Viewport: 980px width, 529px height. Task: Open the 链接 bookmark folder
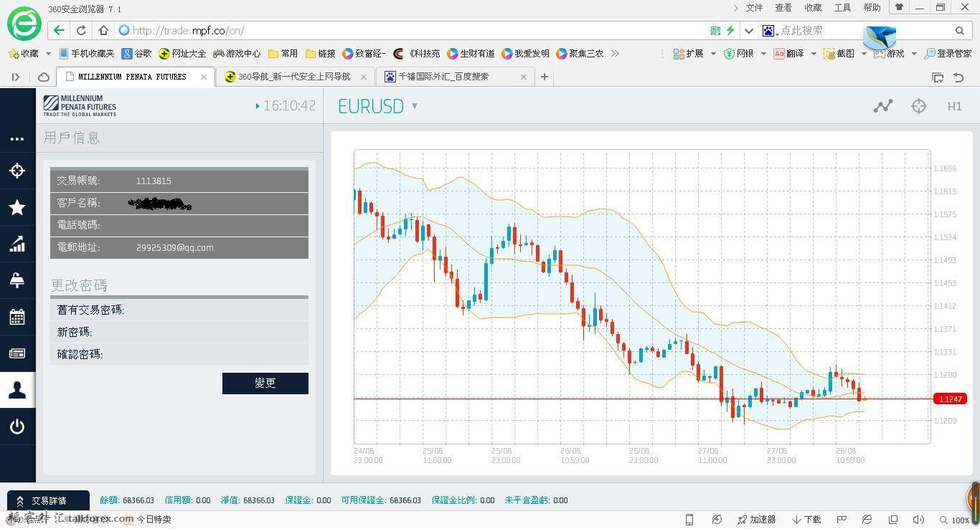pyautogui.click(x=320, y=54)
